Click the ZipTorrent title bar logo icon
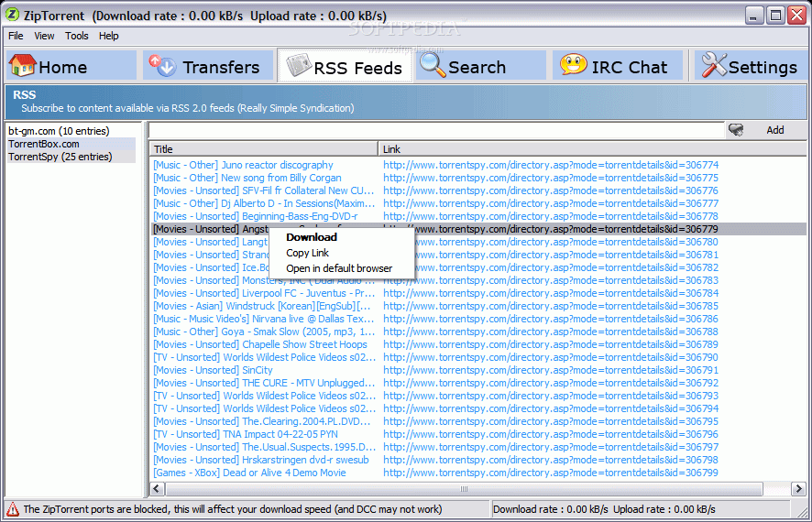Viewport: 812px width, 522px height. point(12,15)
